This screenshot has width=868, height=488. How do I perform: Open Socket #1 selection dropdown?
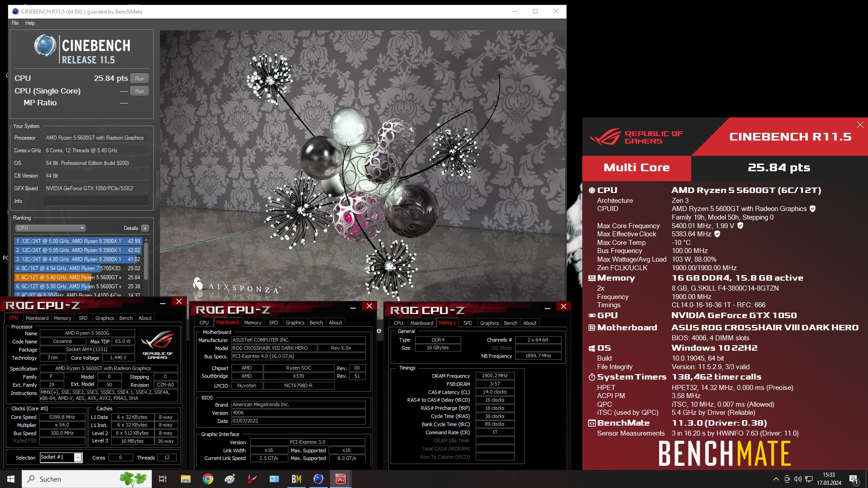tap(78, 458)
